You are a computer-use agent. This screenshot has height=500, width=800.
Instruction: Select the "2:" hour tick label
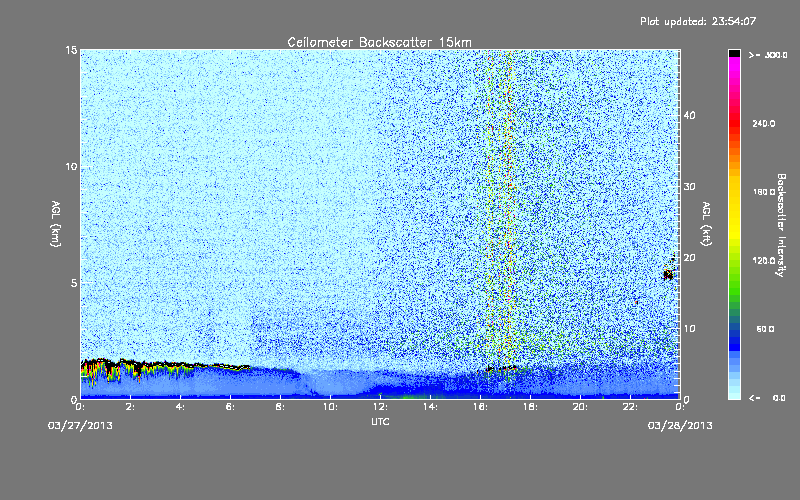[130, 407]
